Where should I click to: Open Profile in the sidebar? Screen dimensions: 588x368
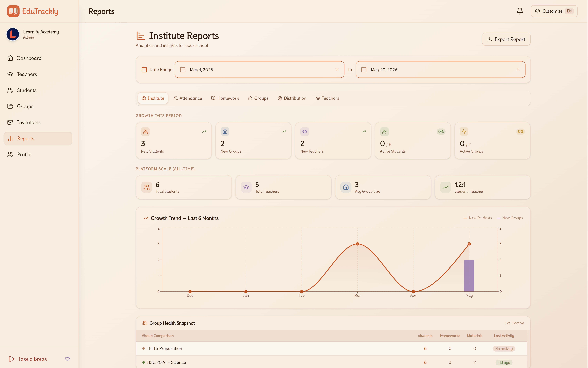[38, 155]
